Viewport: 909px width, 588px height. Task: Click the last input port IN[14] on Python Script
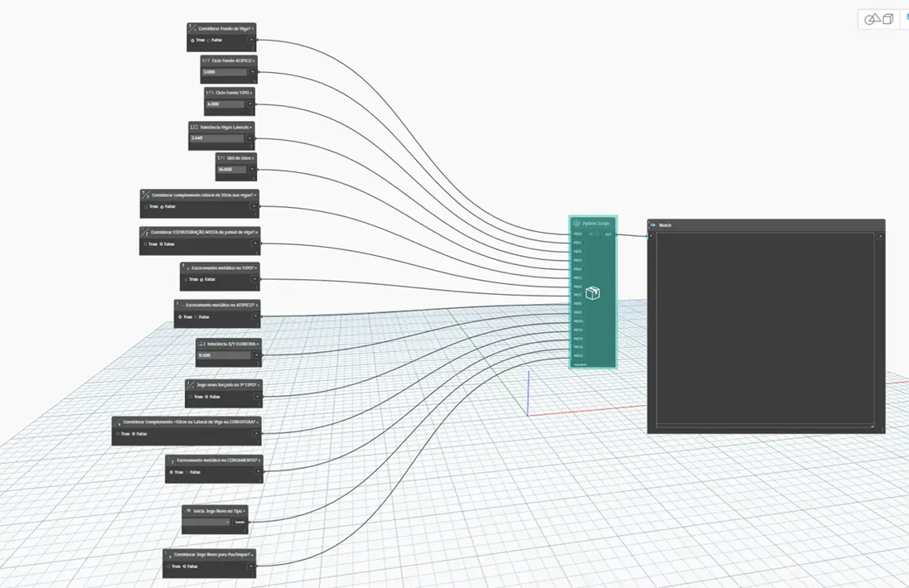tap(578, 356)
